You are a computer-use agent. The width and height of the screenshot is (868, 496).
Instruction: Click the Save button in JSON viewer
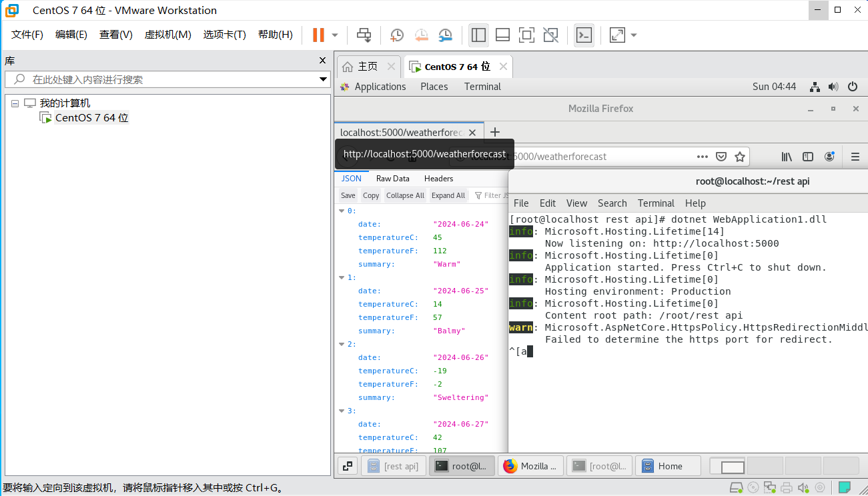348,195
